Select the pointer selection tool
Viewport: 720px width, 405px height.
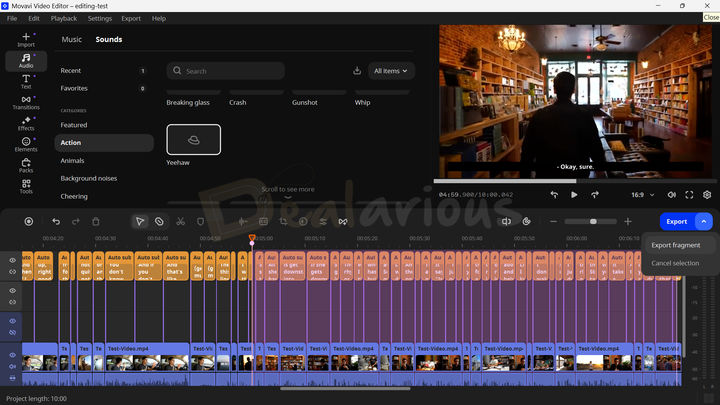pos(140,221)
